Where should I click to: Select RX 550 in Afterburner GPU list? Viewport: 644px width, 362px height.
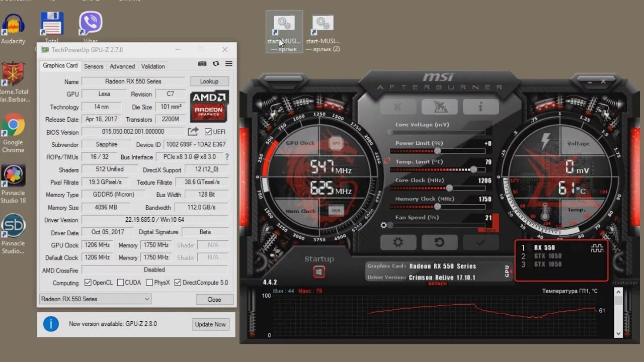click(x=544, y=247)
